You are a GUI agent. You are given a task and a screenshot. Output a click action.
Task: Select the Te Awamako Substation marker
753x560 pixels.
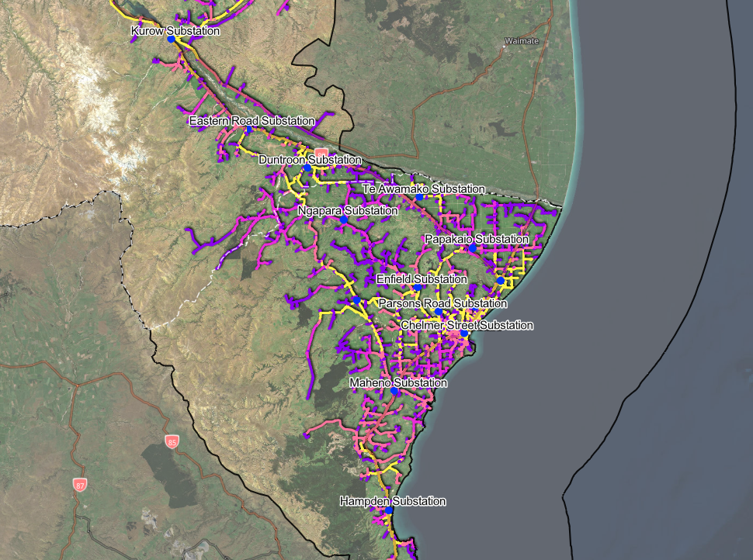(x=420, y=197)
